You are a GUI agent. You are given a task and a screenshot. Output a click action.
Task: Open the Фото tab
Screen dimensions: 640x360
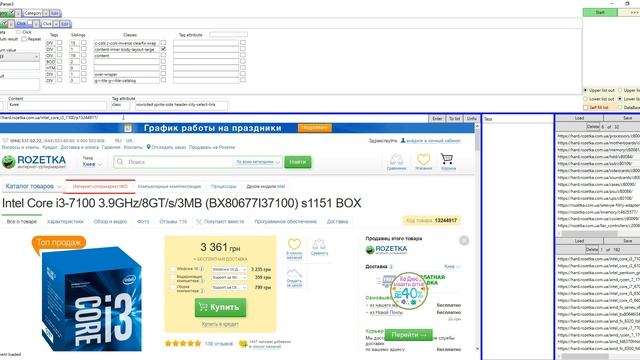click(x=143, y=221)
